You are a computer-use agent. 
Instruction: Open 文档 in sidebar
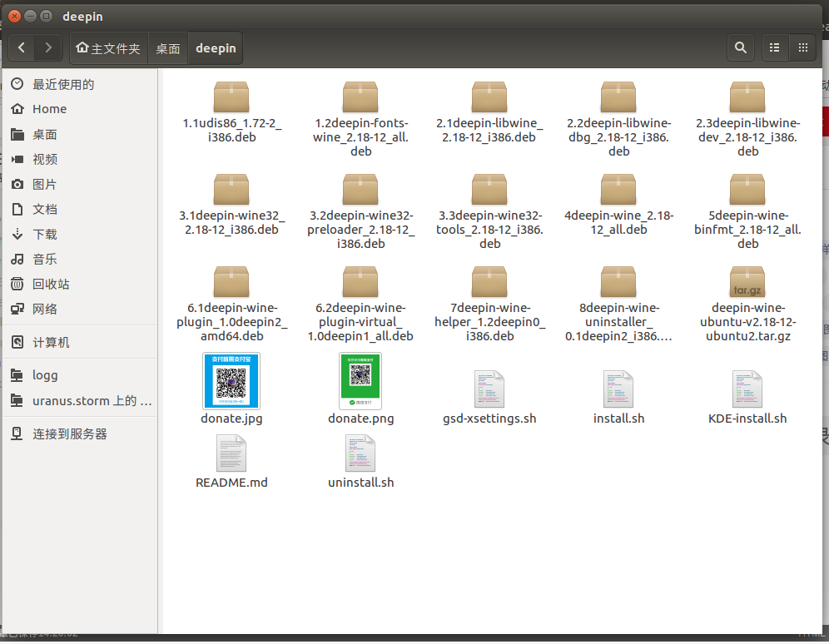[80, 209]
